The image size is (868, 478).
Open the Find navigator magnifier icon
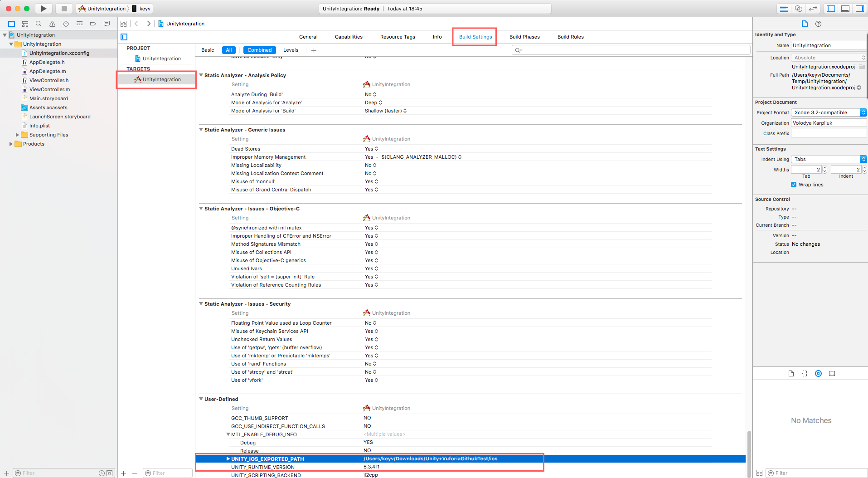(39, 24)
